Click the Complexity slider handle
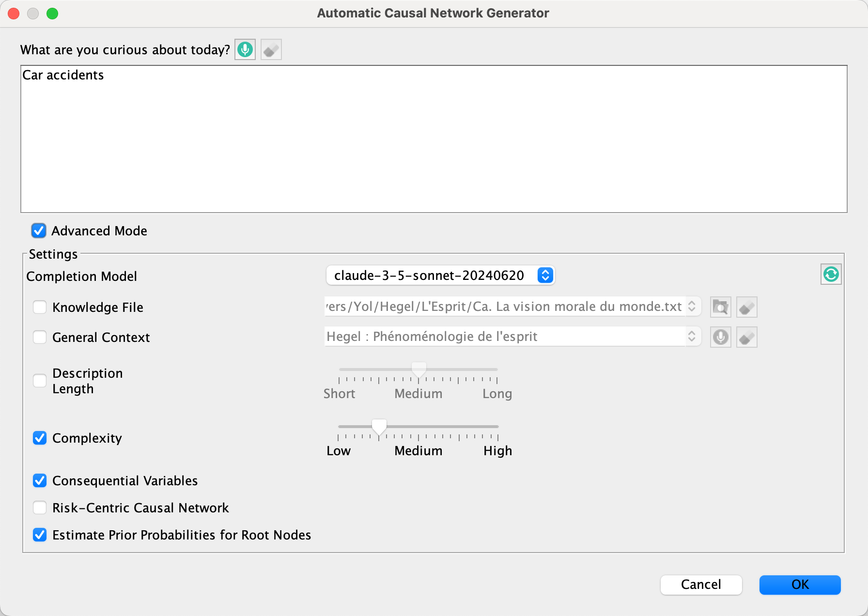The width and height of the screenshot is (868, 616). coord(379,428)
